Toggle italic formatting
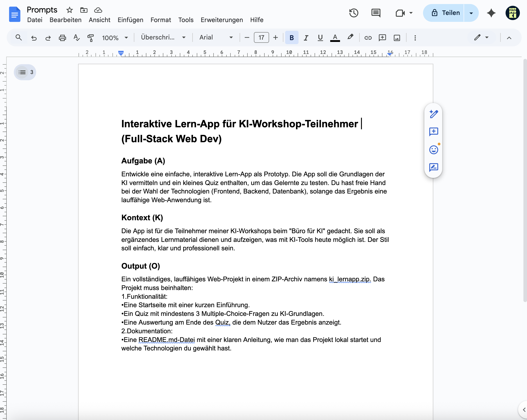The height and width of the screenshot is (420, 527). point(306,38)
